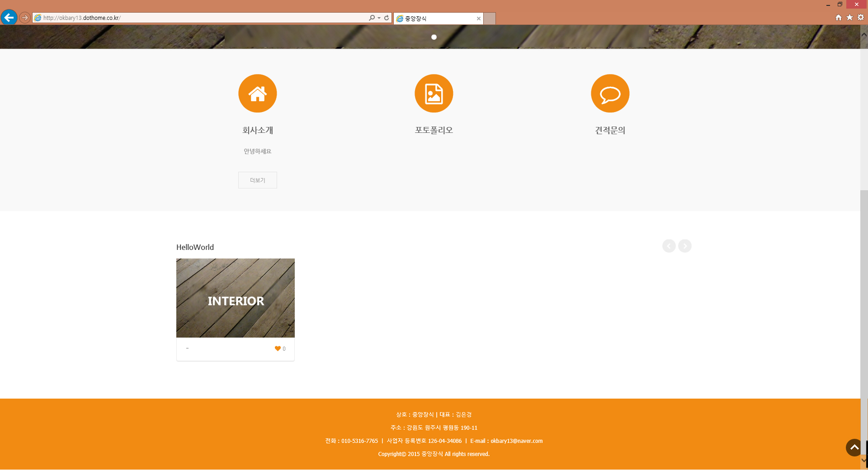Open Favorites with the star icon
The height and width of the screenshot is (470, 868).
click(849, 17)
